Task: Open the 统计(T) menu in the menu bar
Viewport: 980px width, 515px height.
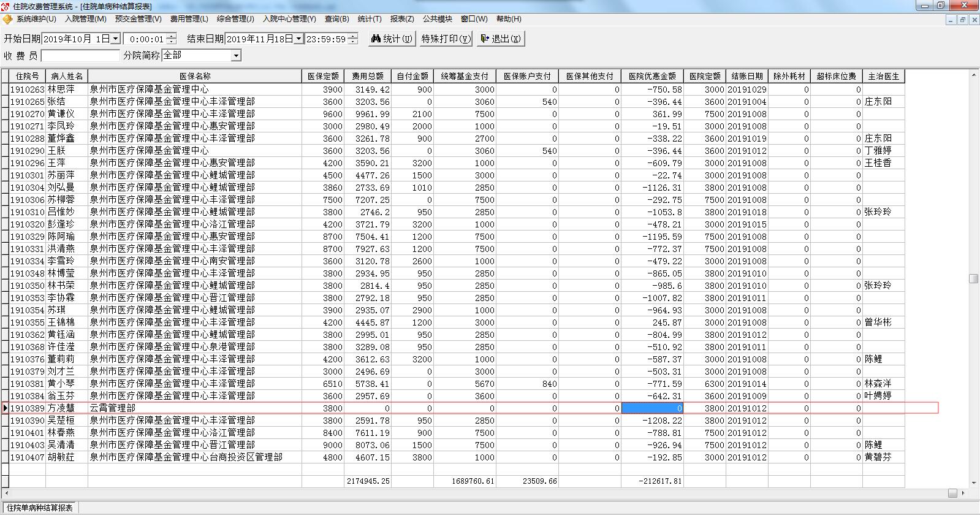Action: pos(369,19)
